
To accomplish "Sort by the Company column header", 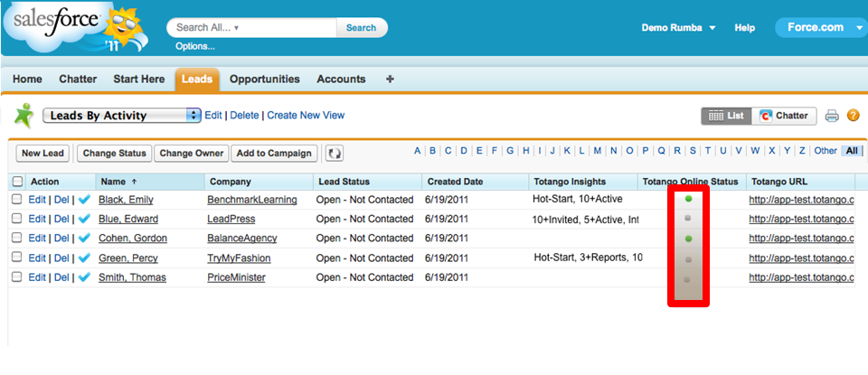I will (x=259, y=182).
